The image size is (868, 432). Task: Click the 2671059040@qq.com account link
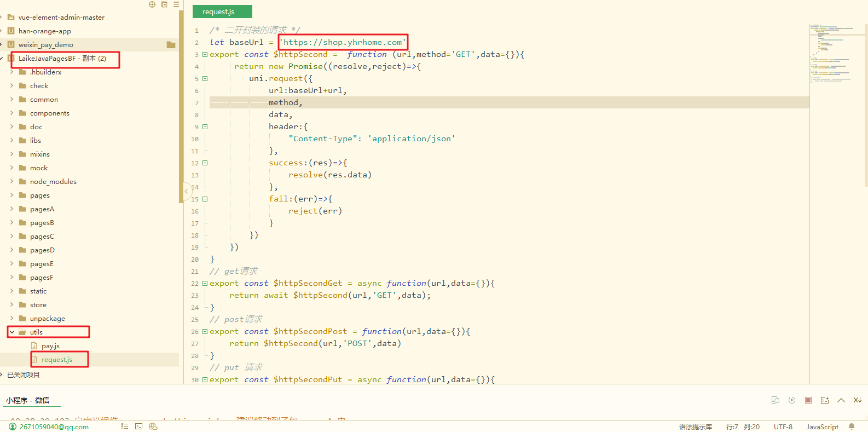coord(54,427)
